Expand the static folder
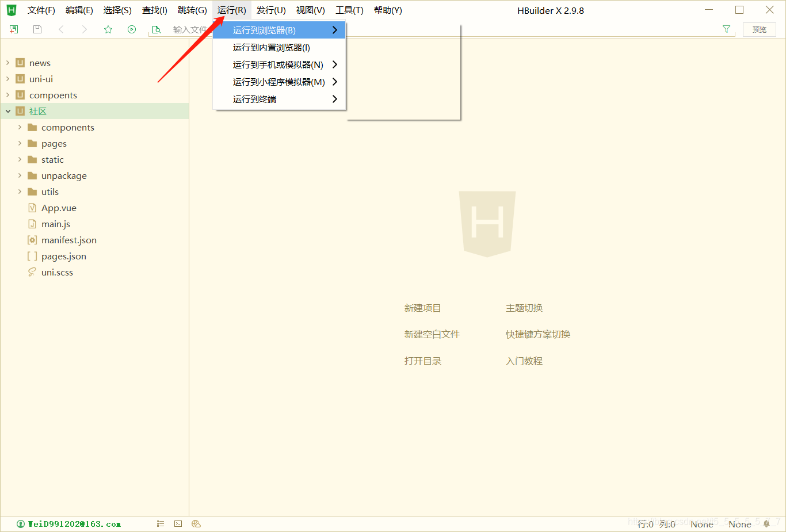Viewport: 786px width, 532px height. 20,159
